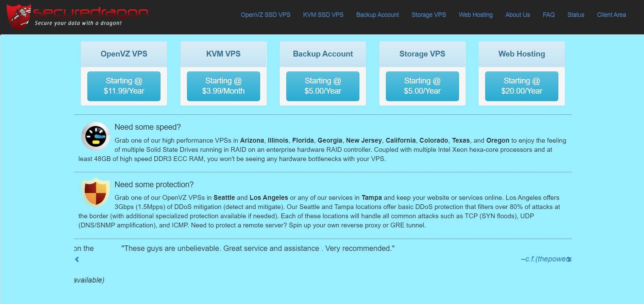The image size is (644, 304).
Task: Open the Client Area link
Action: tap(611, 15)
